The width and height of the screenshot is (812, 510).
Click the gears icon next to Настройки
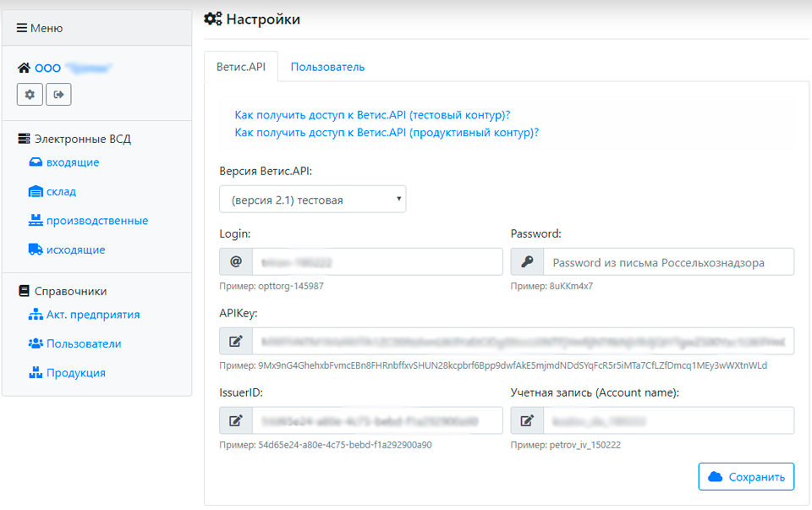[213, 19]
